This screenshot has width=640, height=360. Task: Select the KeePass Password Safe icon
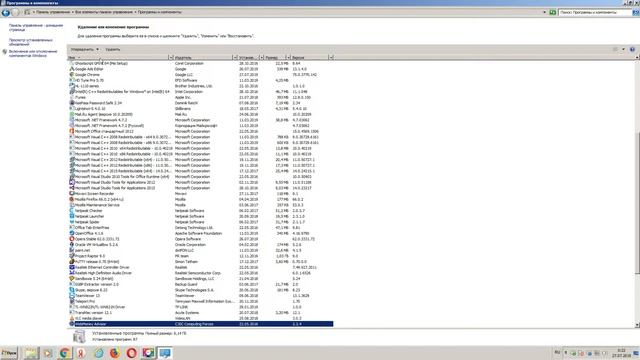tap(72, 103)
